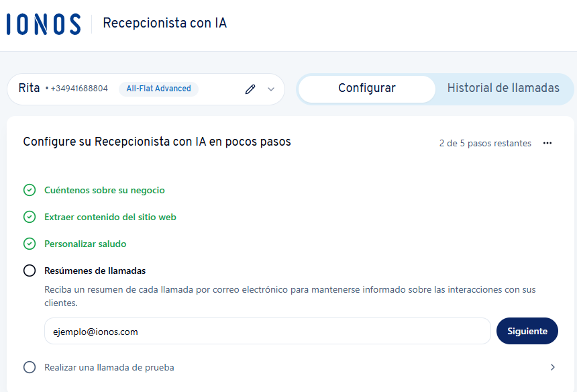Image resolution: width=577 pixels, height=392 pixels.
Task: Click the All-Flat Advanced plan badge
Action: [158, 89]
